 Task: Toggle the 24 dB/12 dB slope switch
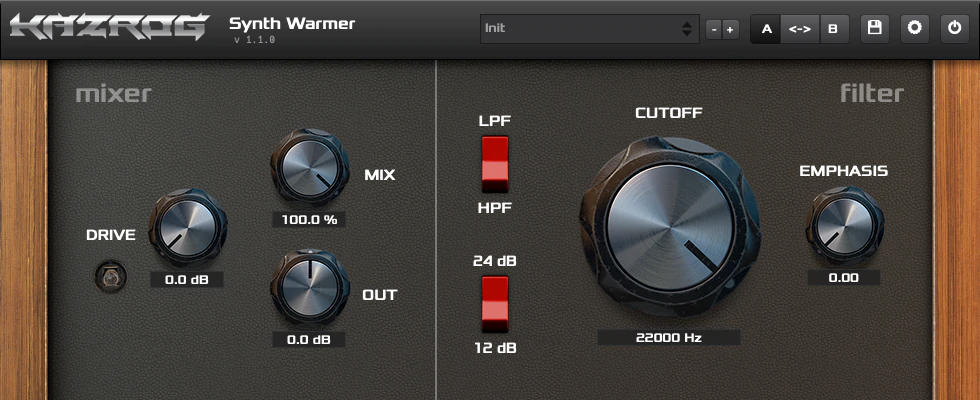coord(494,304)
